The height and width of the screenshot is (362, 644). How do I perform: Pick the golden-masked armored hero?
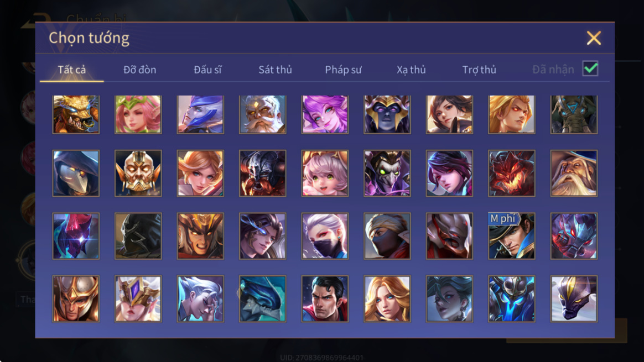tap(138, 173)
